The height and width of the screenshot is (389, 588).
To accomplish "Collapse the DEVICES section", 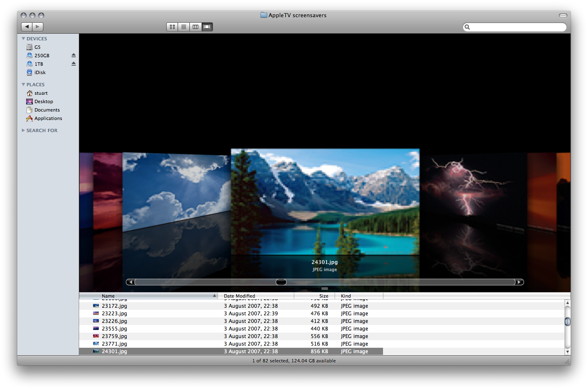I will pos(23,39).
